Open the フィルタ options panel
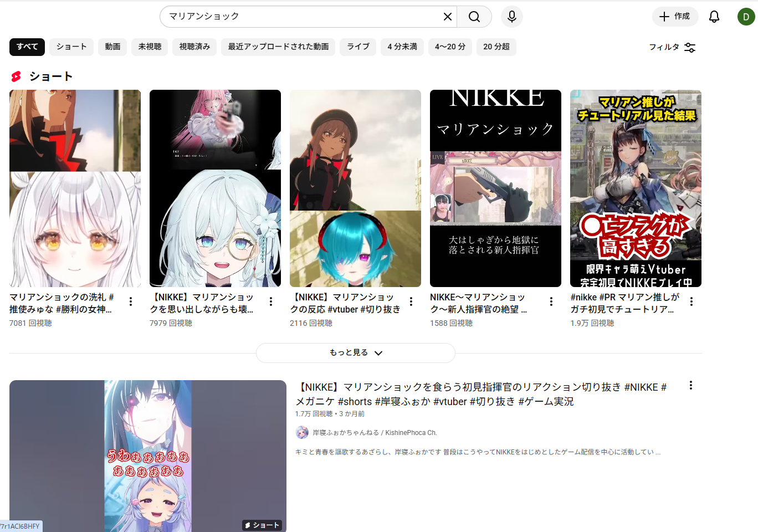 [x=672, y=47]
